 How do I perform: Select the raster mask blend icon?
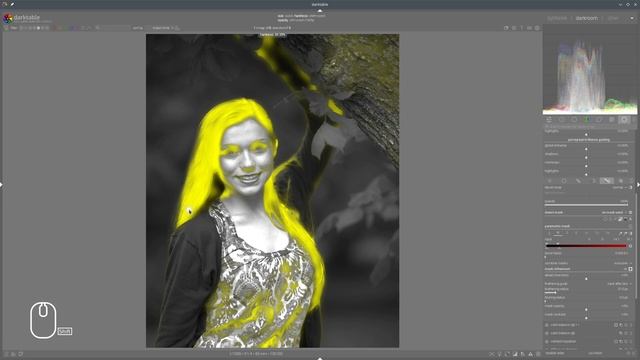621,181
